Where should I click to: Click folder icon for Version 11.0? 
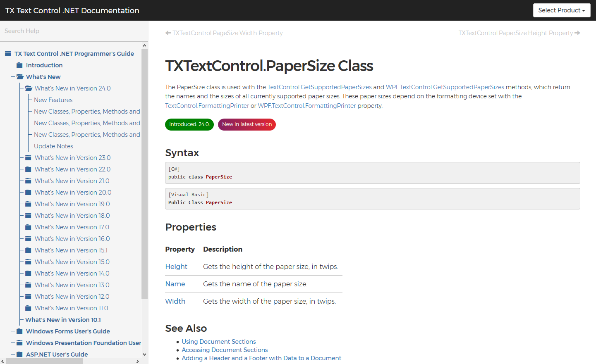click(x=28, y=308)
